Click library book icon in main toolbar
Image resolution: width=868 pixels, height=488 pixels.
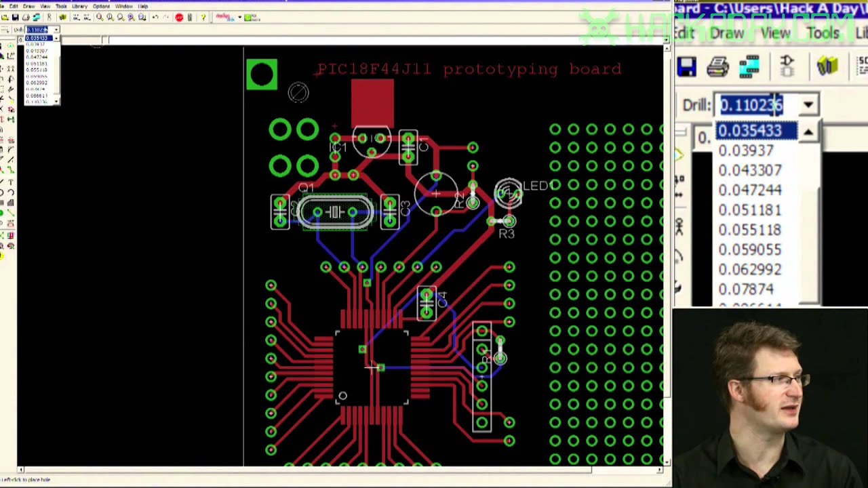click(62, 17)
